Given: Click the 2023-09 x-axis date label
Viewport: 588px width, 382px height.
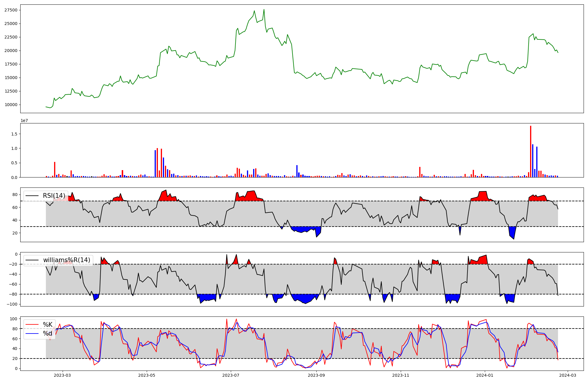Looking at the screenshot, I should pos(316,375).
